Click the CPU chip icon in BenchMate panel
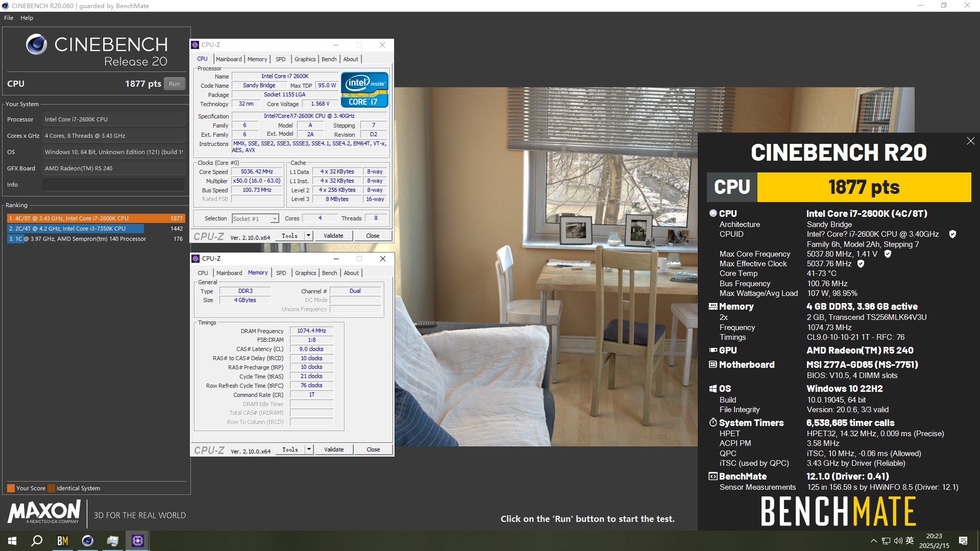This screenshot has width=980, height=551. pyautogui.click(x=713, y=213)
